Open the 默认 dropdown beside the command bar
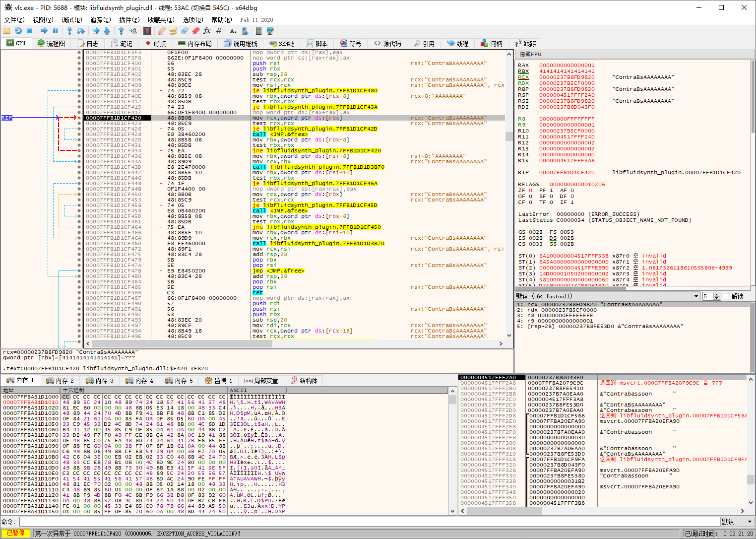 coord(737,521)
